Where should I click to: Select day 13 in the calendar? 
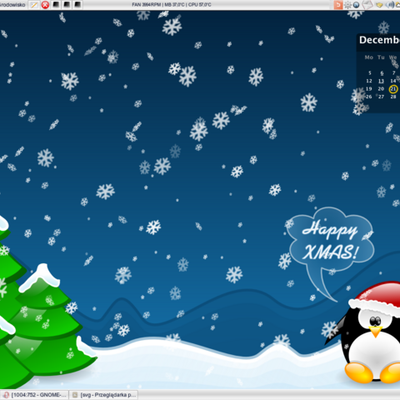coord(381,81)
